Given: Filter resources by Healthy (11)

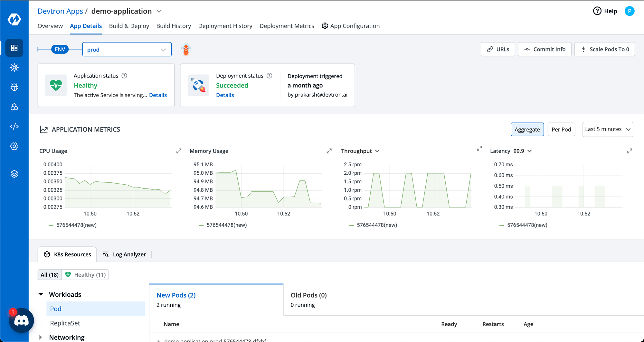Looking at the screenshot, I should pos(85,275).
